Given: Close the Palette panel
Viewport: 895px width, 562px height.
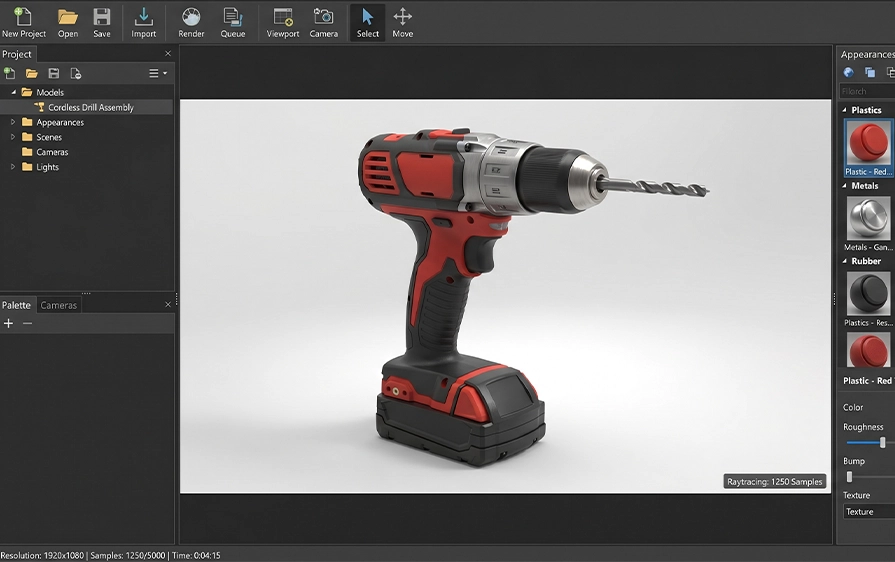Looking at the screenshot, I should tap(168, 305).
